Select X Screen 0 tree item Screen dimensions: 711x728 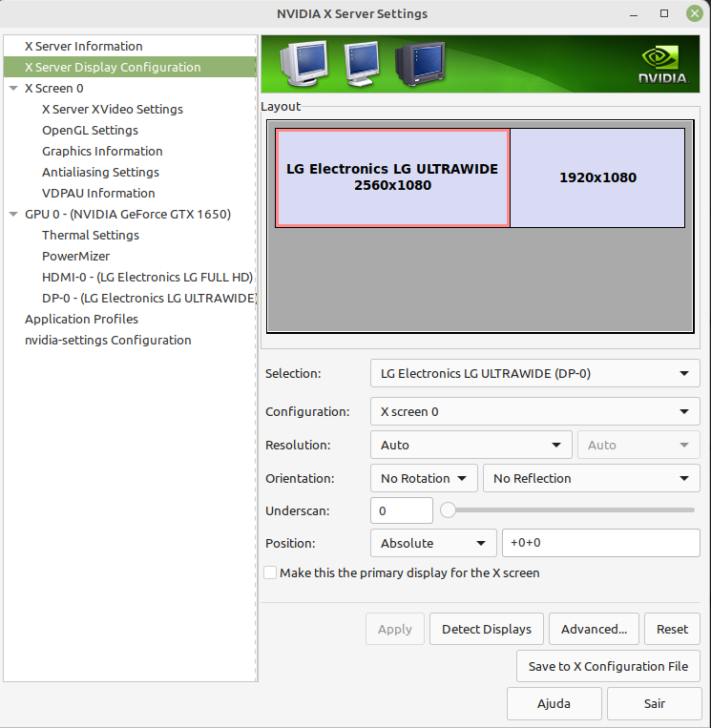53,88
